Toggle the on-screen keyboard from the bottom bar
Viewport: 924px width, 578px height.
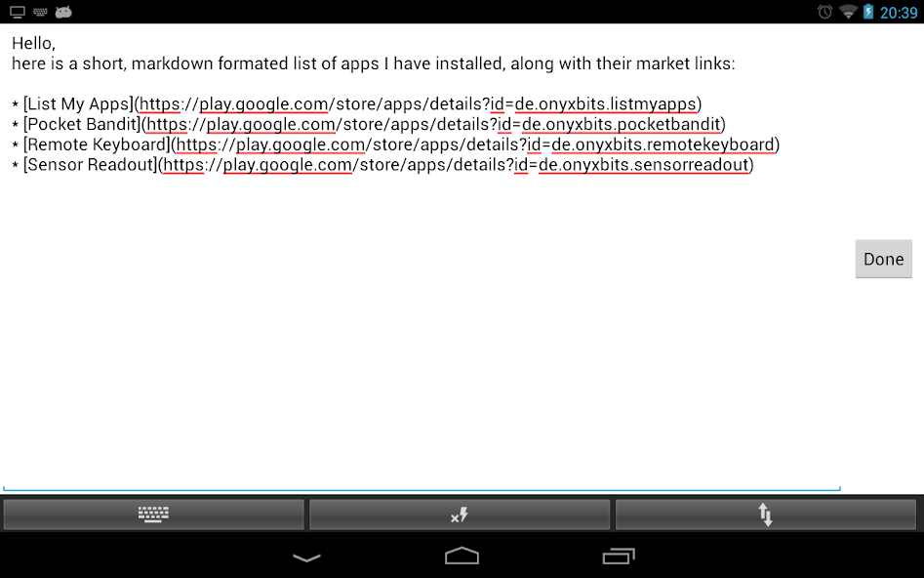(x=153, y=514)
